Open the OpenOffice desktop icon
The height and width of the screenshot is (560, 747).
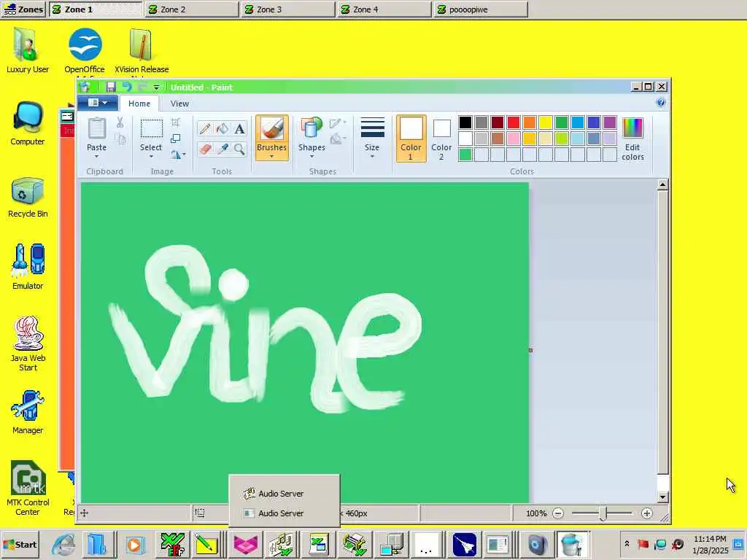click(x=85, y=50)
